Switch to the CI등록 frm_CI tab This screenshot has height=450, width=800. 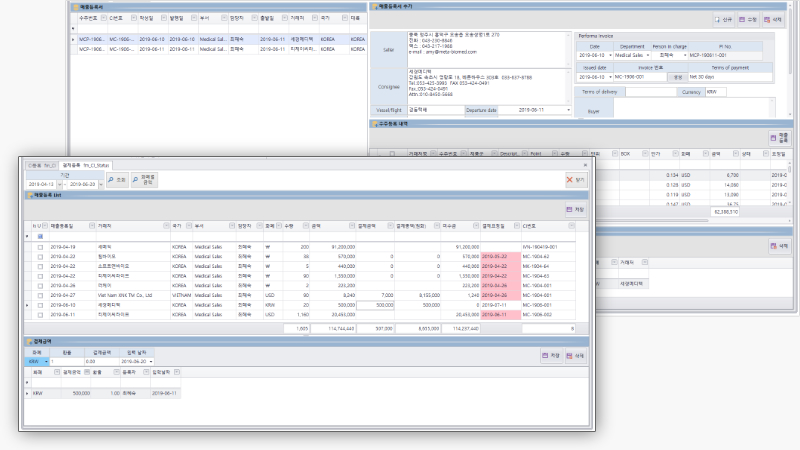tap(42, 165)
